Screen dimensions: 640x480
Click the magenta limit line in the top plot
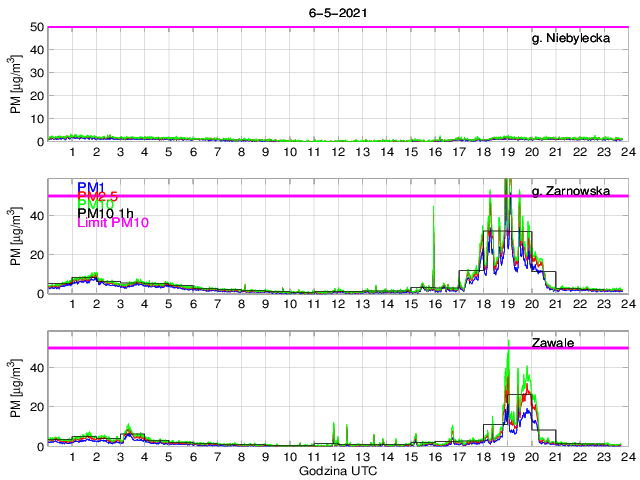click(x=300, y=27)
